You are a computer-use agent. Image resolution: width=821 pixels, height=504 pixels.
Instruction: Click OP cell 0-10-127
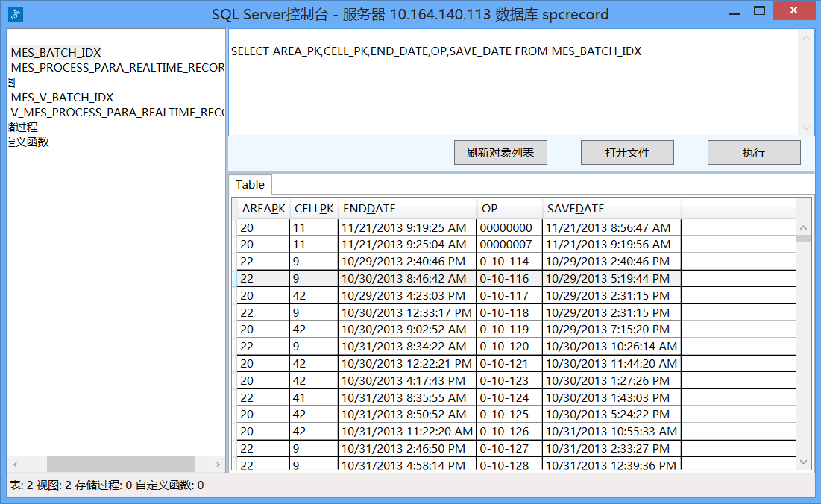(509, 449)
